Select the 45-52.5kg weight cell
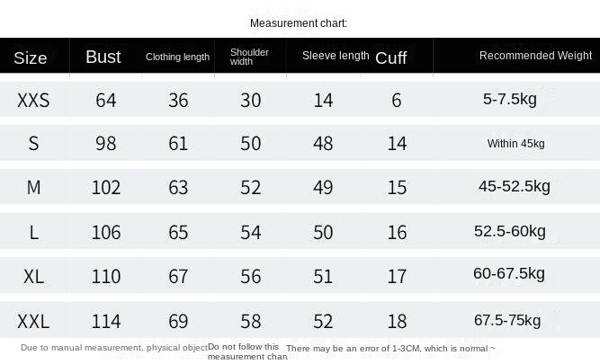The width and height of the screenshot is (600, 364). pyautogui.click(x=514, y=187)
